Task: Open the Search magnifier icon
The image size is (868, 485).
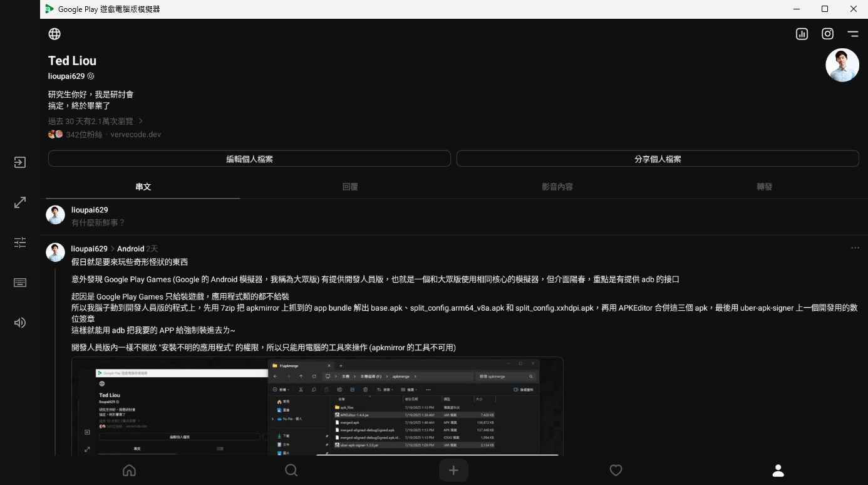Action: pyautogui.click(x=291, y=470)
